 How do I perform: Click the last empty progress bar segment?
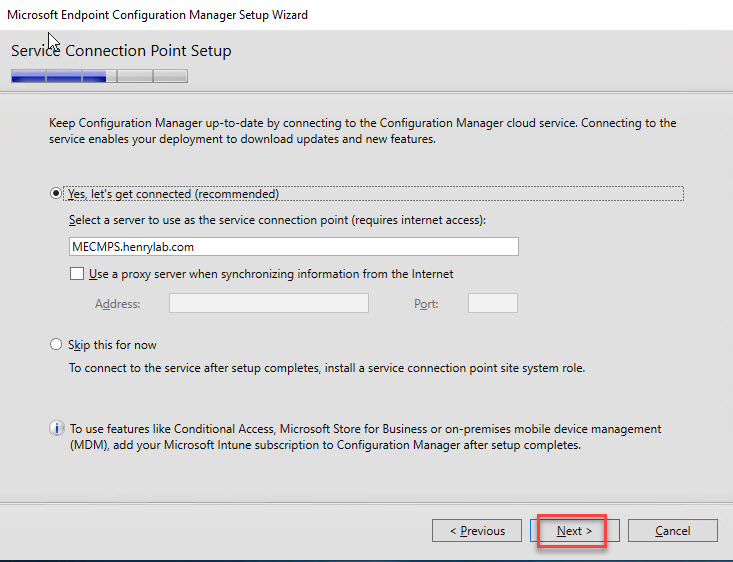pyautogui.click(x=170, y=76)
